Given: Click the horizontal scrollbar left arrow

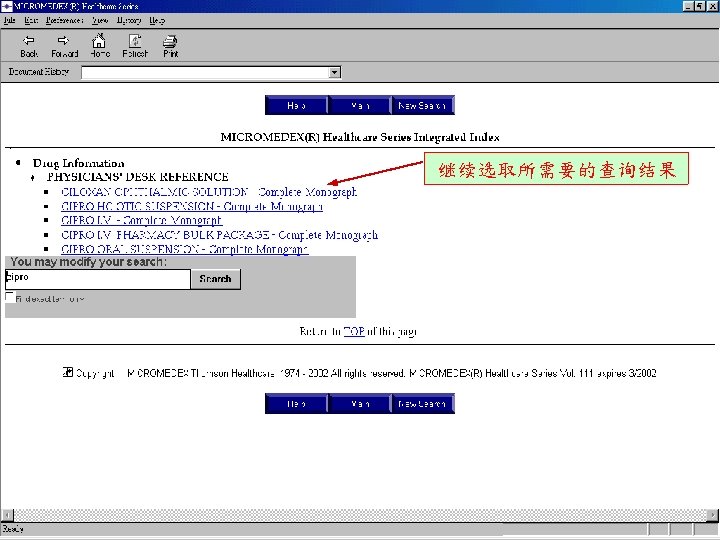Looking at the screenshot, I should [8, 515].
